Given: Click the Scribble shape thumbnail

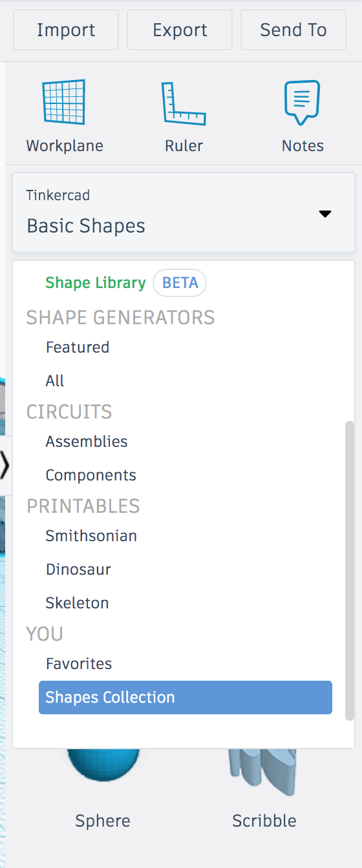Looking at the screenshot, I should [264, 773].
